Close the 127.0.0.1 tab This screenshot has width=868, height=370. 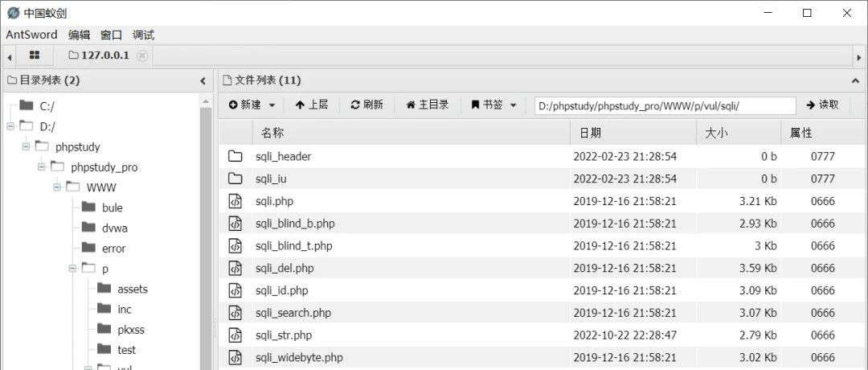pyautogui.click(x=142, y=55)
